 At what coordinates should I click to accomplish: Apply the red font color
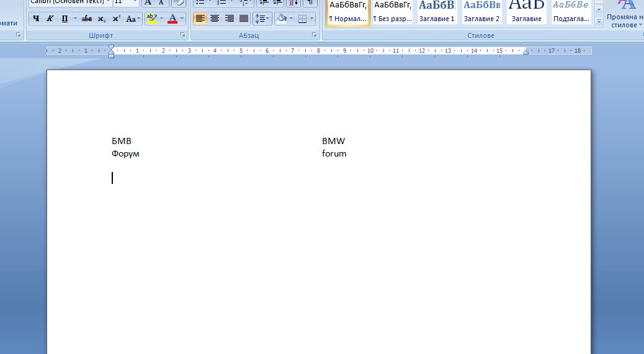tap(172, 19)
